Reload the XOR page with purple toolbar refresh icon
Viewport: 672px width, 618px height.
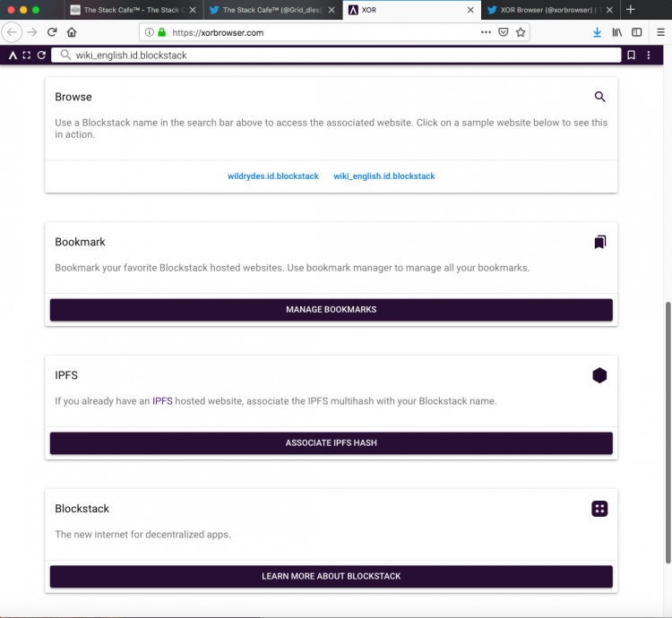tap(41, 56)
